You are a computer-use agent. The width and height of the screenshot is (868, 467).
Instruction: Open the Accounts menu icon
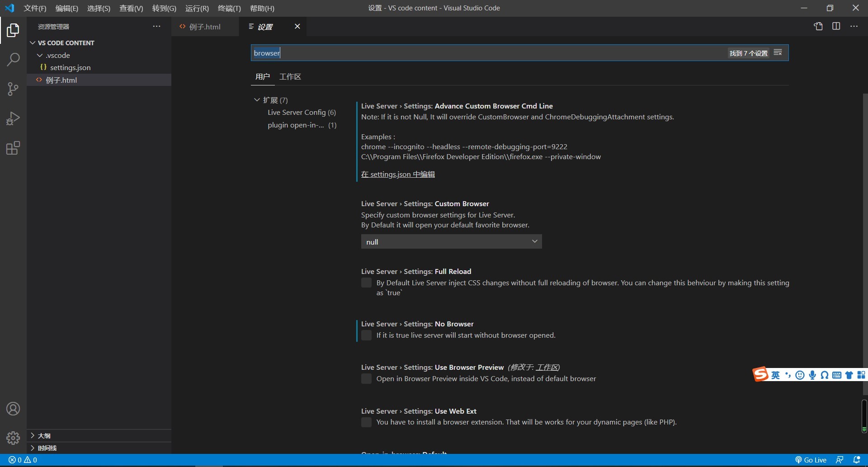click(13, 409)
